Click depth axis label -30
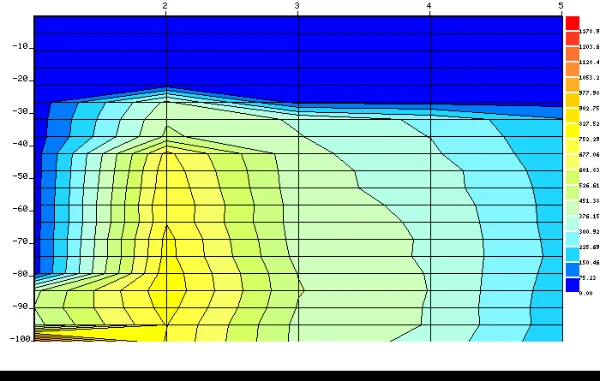Screen dimensions: 600x381 point(20,112)
